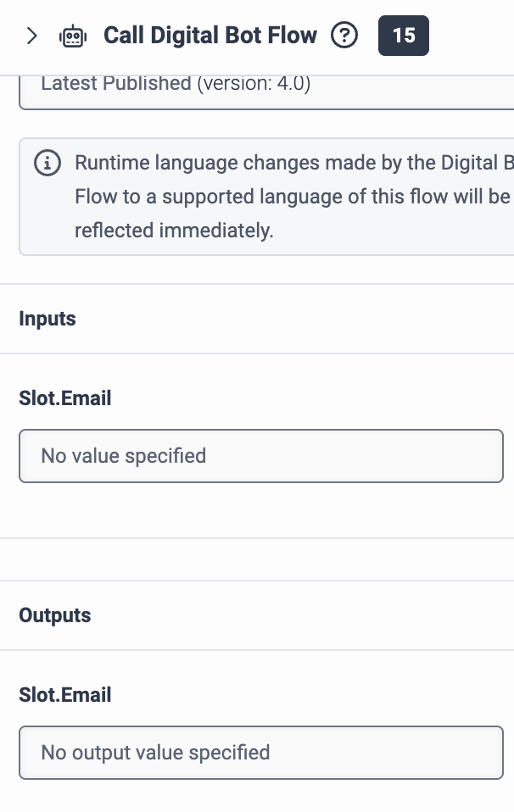This screenshot has height=812, width=514.
Task: Click the empty band between Inputs and Outputs
Action: click(x=257, y=559)
